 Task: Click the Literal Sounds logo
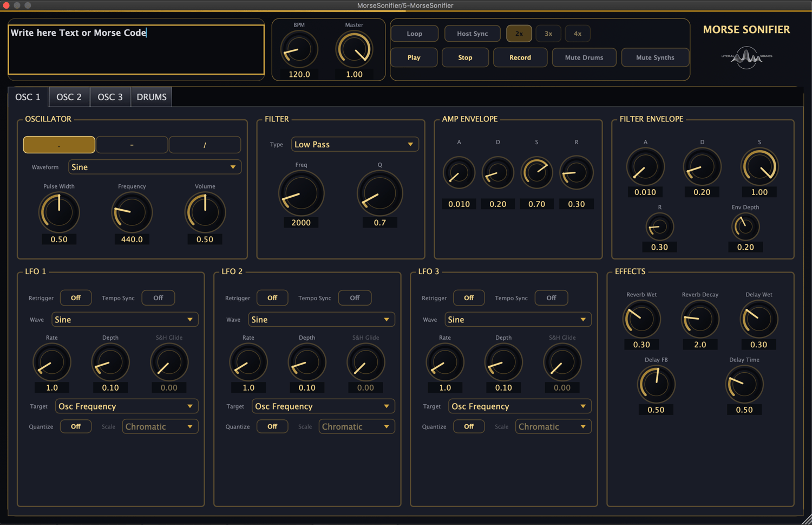point(746,57)
